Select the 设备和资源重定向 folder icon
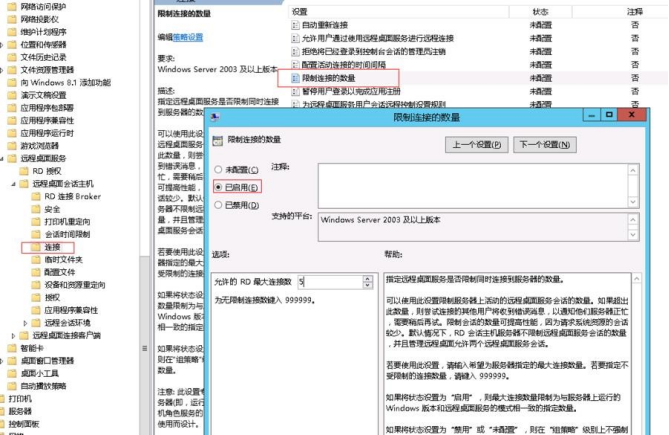 (x=36, y=285)
